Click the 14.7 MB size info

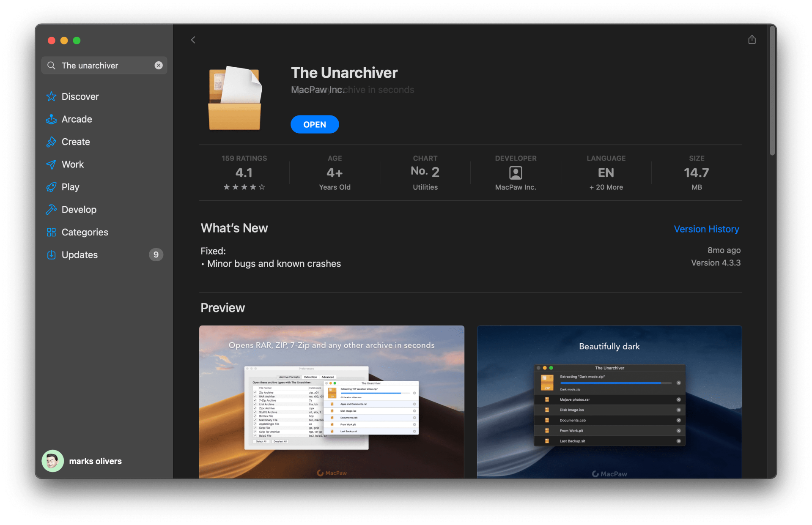pos(697,172)
